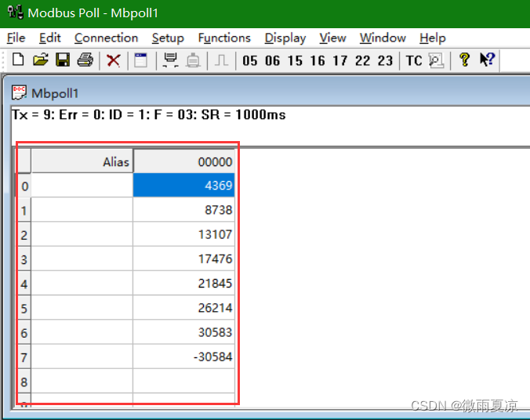Click row header 2
This screenshot has width=530, height=420.
[x=24, y=234]
